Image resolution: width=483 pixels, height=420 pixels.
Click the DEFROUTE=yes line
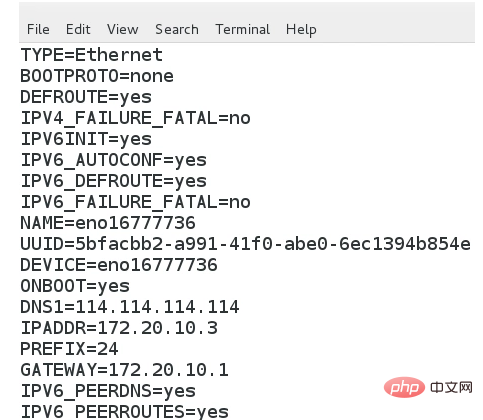86,97
